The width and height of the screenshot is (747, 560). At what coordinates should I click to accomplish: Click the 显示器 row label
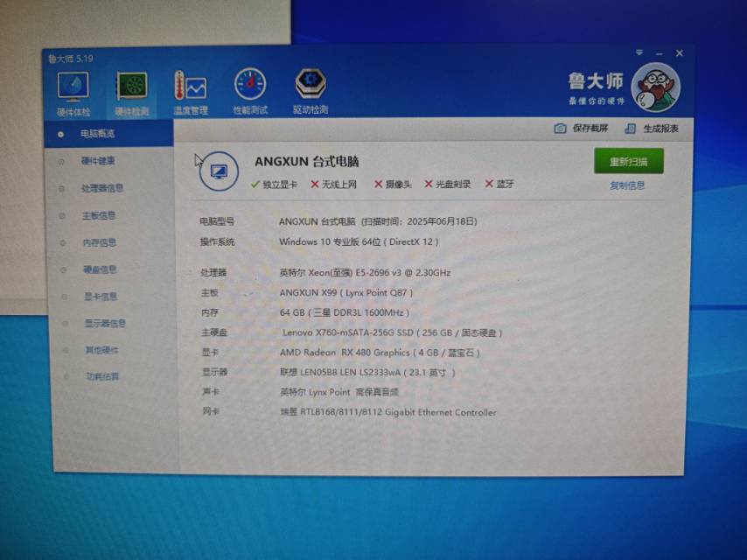click(214, 373)
